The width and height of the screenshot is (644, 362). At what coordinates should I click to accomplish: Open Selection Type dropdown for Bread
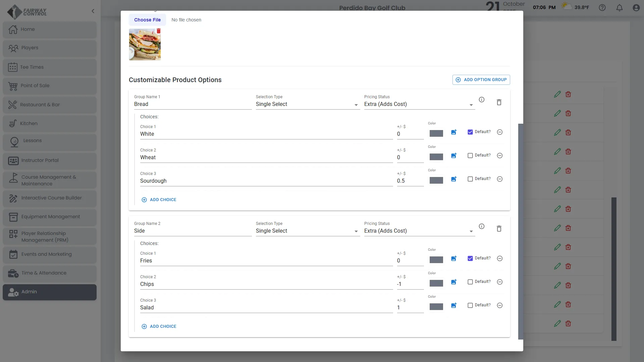click(307, 104)
